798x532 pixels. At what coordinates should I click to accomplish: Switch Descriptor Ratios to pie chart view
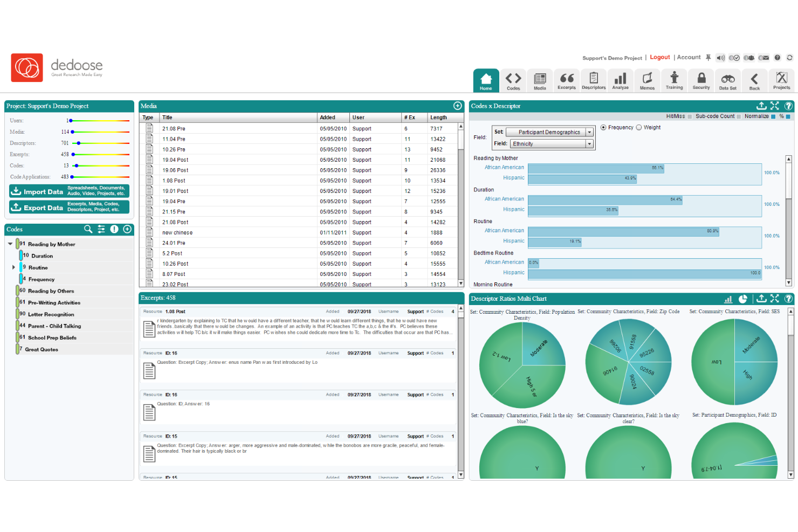coord(743,299)
